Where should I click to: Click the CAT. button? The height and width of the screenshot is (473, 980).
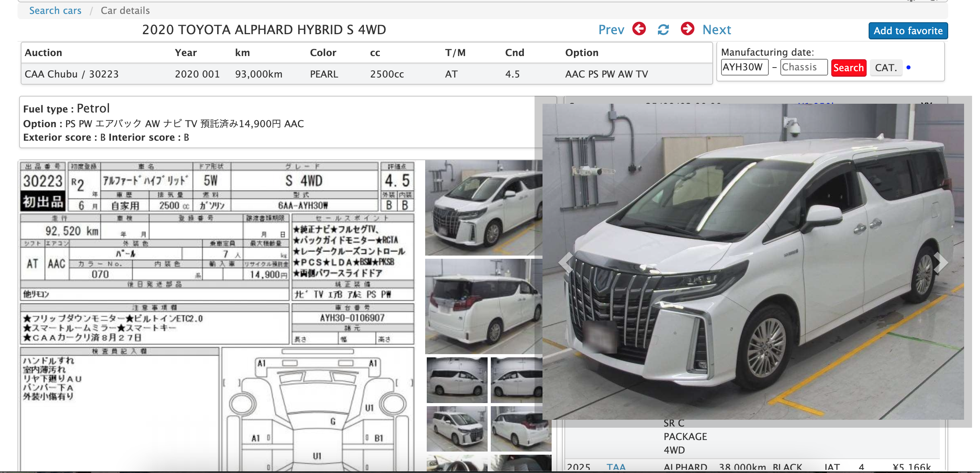tap(886, 68)
